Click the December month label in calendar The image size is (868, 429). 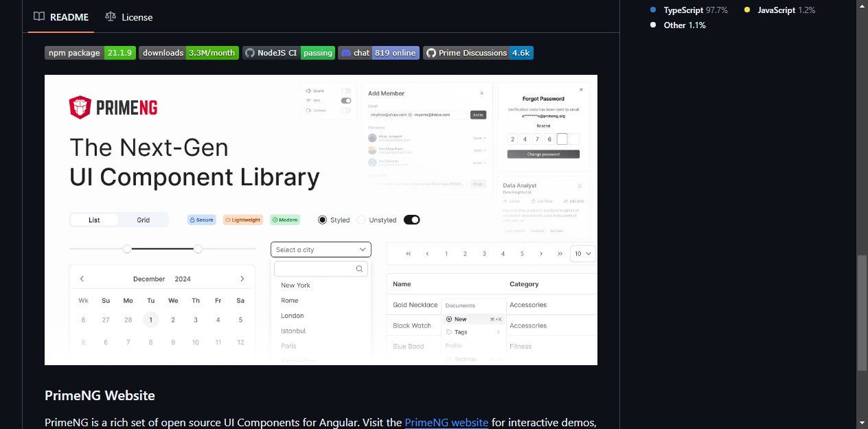click(149, 279)
